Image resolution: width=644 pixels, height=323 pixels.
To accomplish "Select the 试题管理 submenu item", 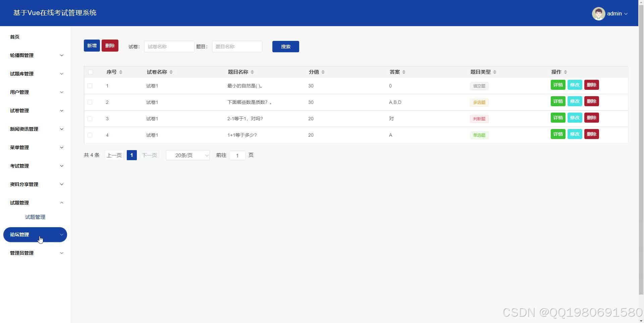I will (35, 217).
